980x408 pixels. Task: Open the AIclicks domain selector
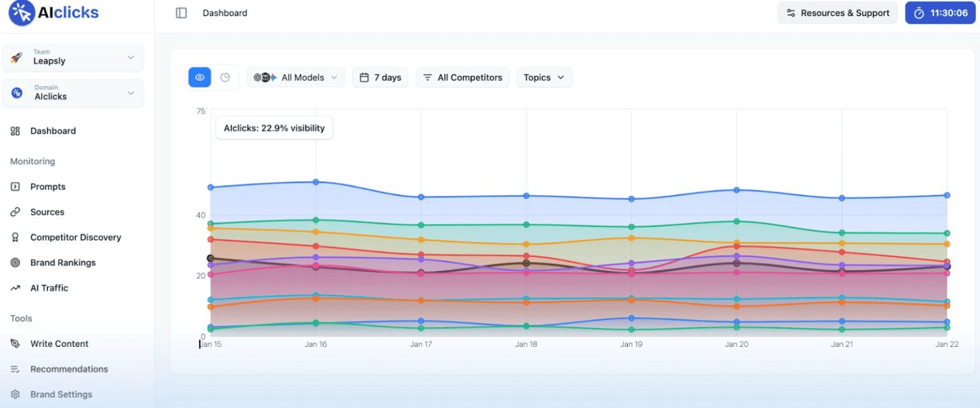tap(73, 93)
